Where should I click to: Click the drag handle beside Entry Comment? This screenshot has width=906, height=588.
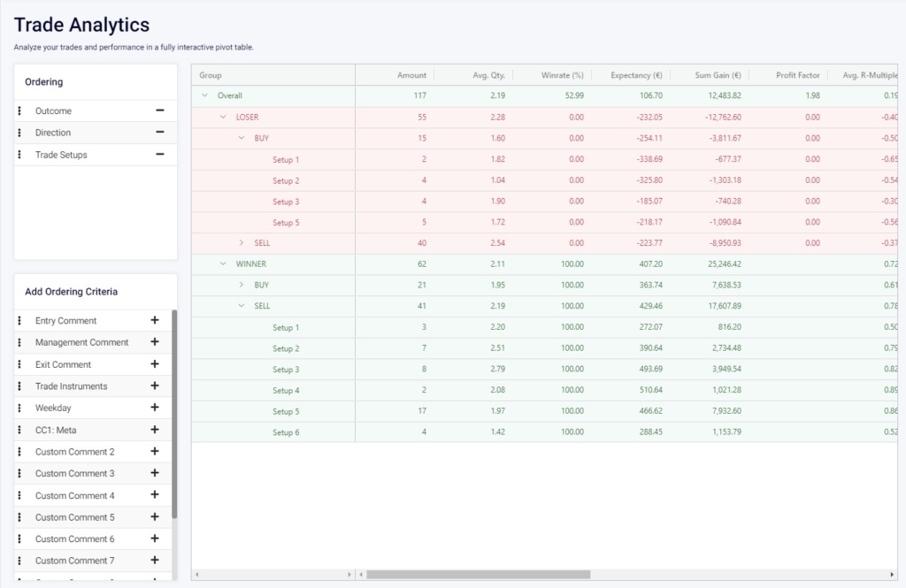pos(19,321)
